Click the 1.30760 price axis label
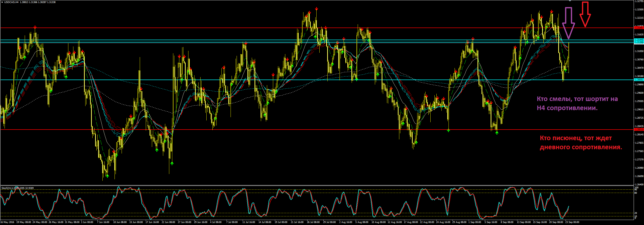Image resolution: width=644 pixels, height=225 pixels. tap(639, 60)
